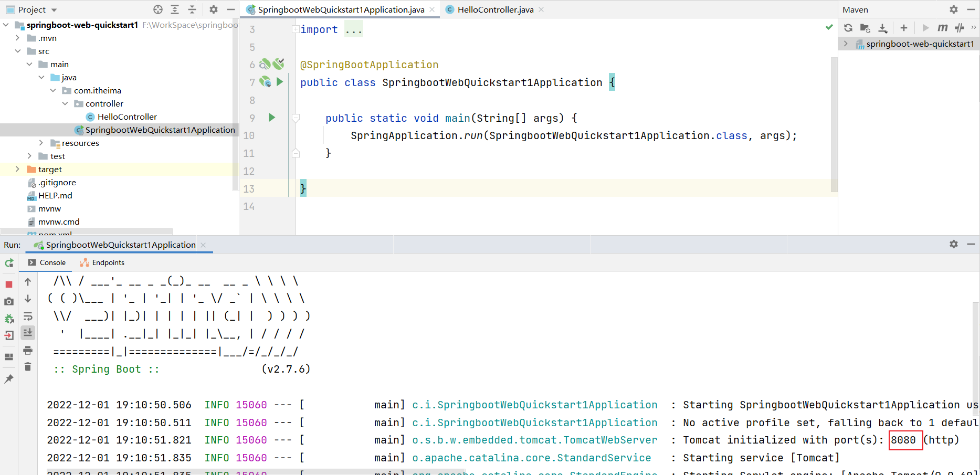Expand the resources folder in tree
980x475 pixels.
(x=41, y=143)
